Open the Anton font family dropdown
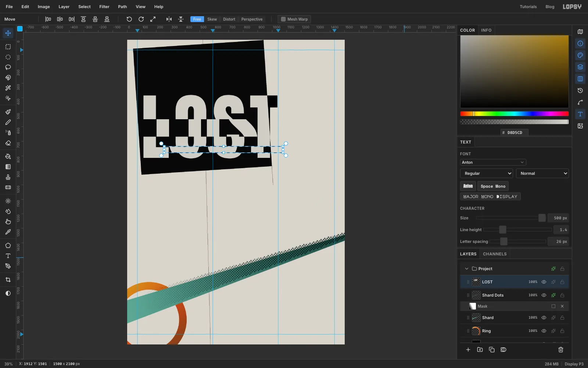The width and height of the screenshot is (588, 368). 493,162
